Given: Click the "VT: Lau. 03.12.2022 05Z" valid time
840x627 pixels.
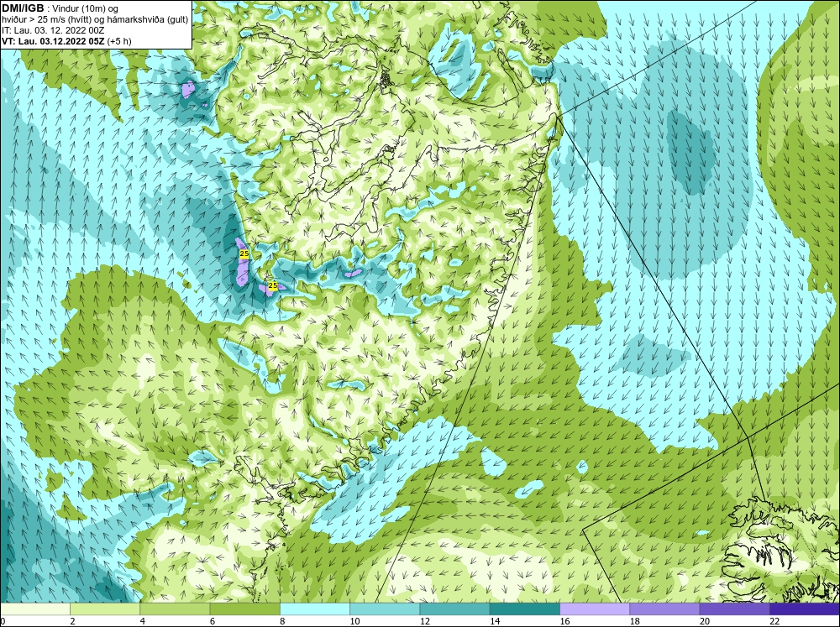Looking at the screenshot, I should coord(54,41).
